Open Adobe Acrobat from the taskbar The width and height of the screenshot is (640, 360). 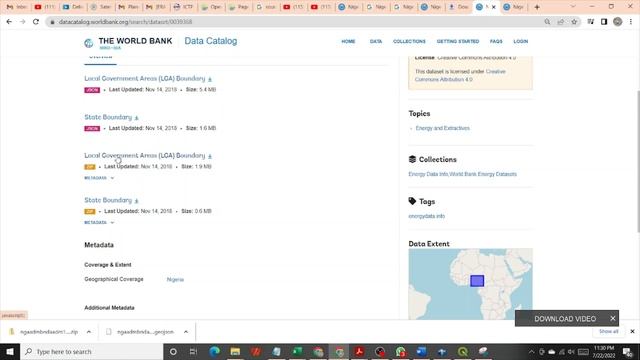click(x=360, y=351)
